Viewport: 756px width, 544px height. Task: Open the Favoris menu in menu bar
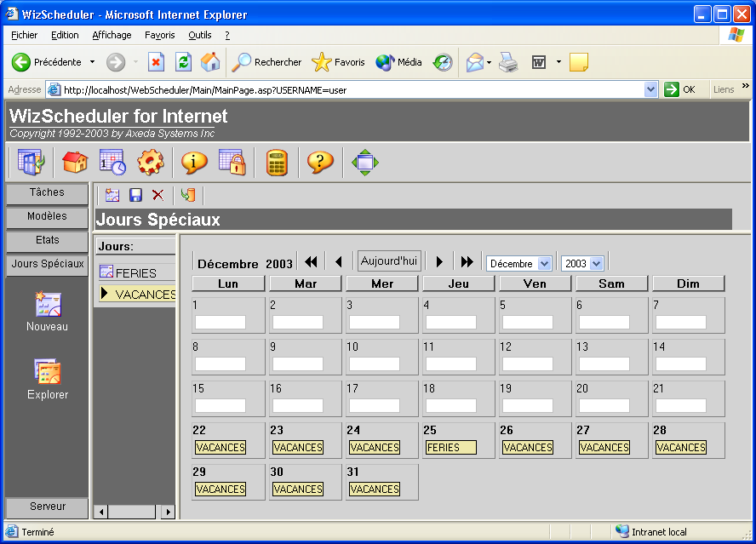tap(159, 35)
